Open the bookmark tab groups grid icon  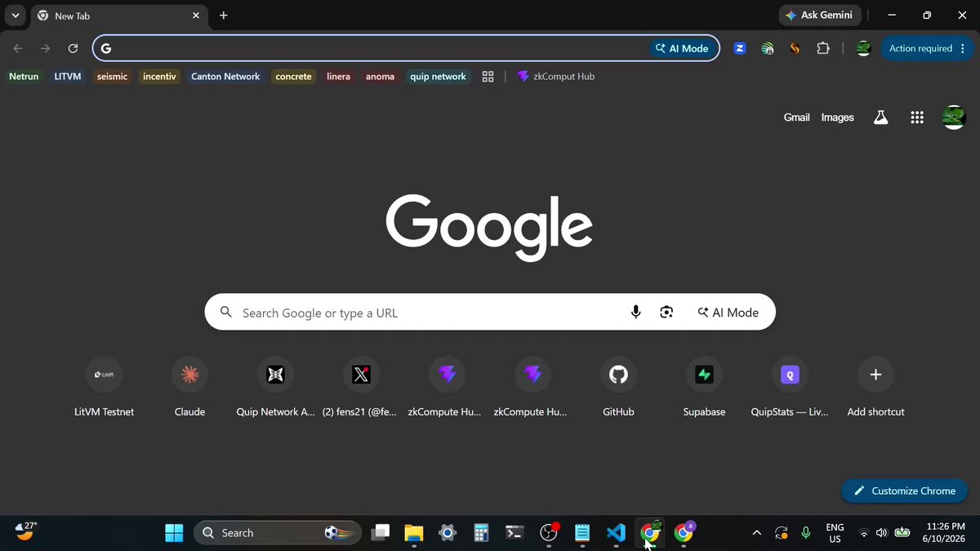[488, 76]
